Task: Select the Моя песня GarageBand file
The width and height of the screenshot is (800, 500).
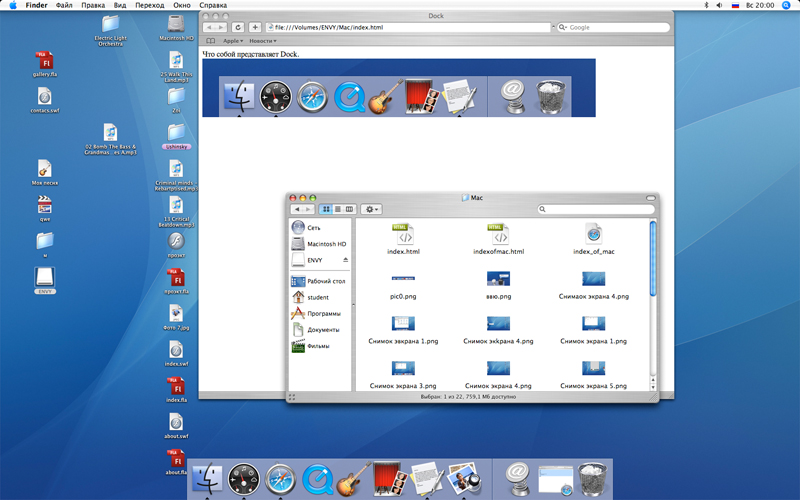Action: point(44,172)
